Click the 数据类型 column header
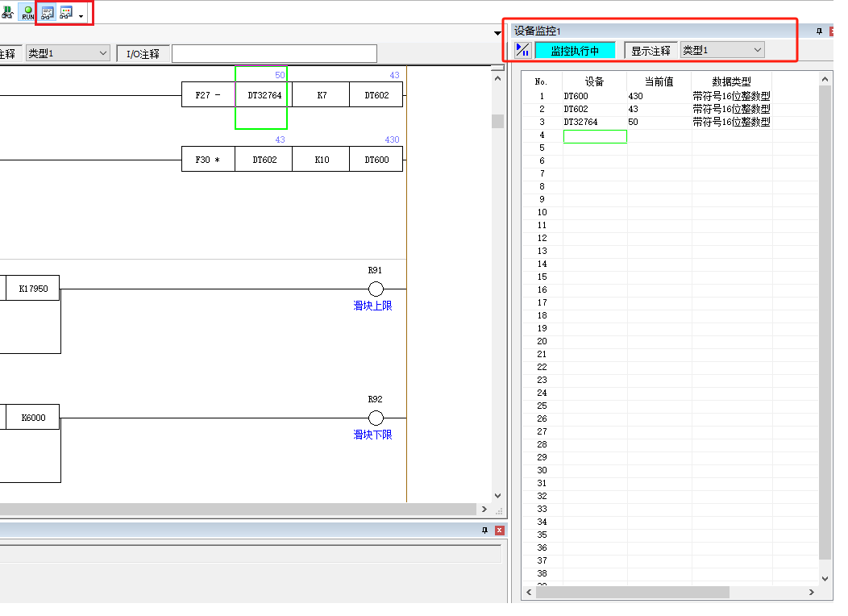The height and width of the screenshot is (616, 848). pyautogui.click(x=731, y=81)
